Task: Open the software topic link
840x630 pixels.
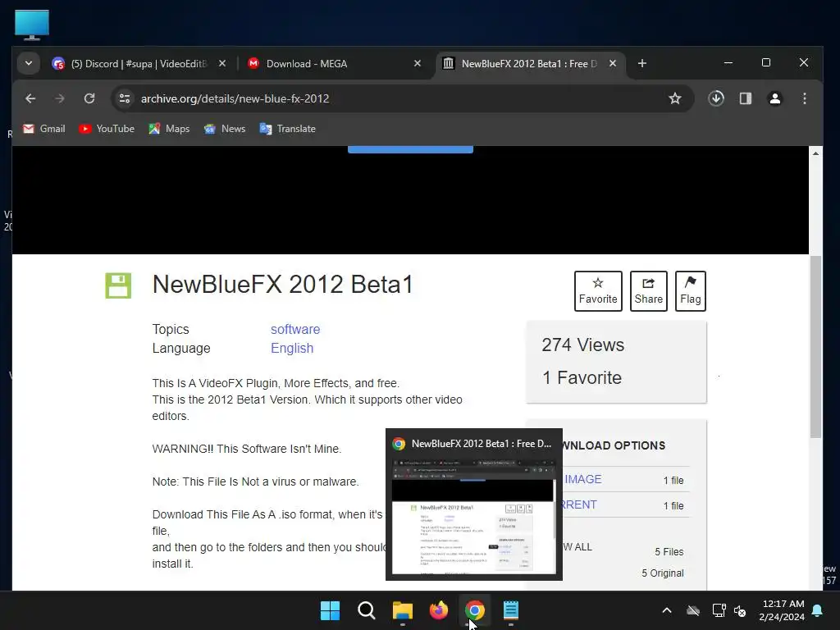Action: coord(295,330)
